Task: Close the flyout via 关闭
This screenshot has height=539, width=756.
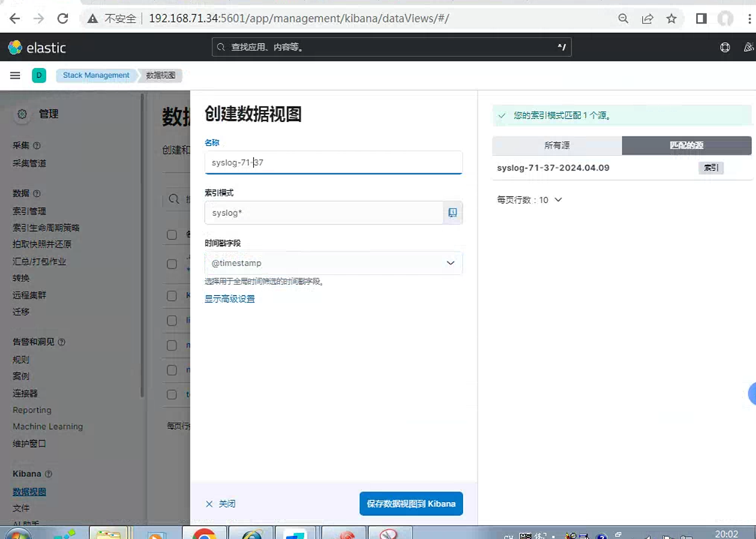Action: click(220, 504)
